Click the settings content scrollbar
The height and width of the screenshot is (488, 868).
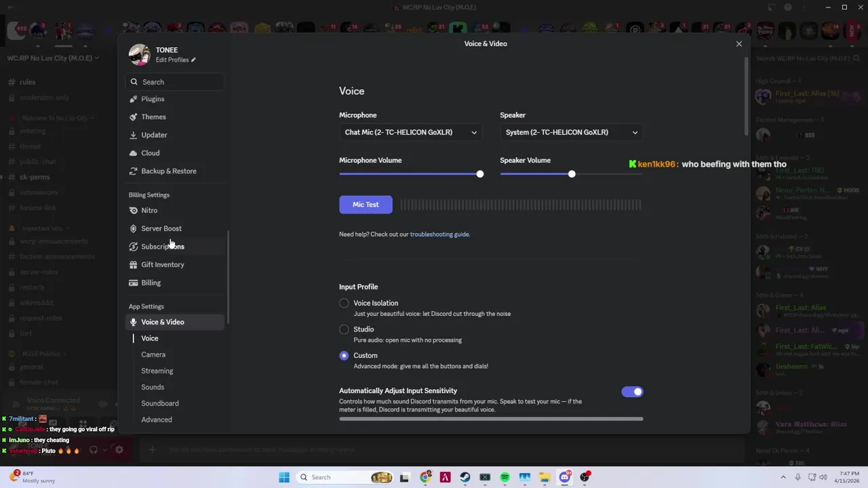[x=747, y=95]
